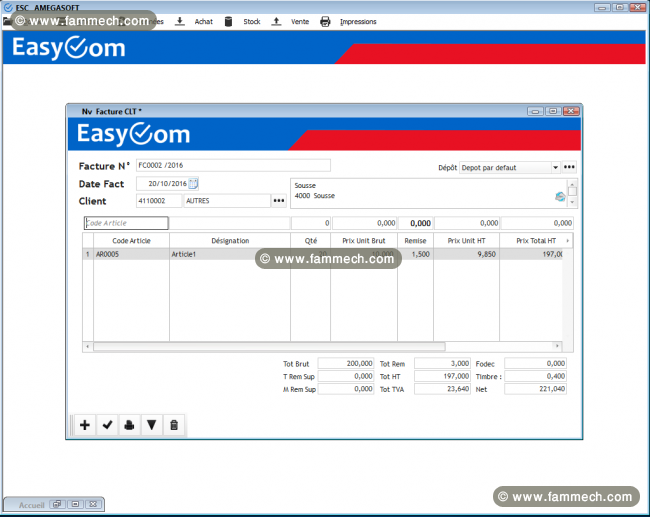Click the Achat download arrow icon
Image resolution: width=650 pixels, height=517 pixels.
(179, 22)
